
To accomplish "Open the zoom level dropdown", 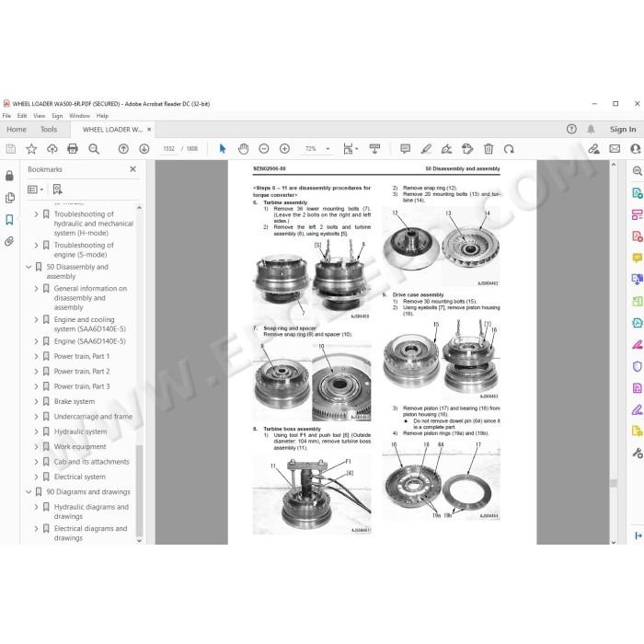I will (328, 149).
